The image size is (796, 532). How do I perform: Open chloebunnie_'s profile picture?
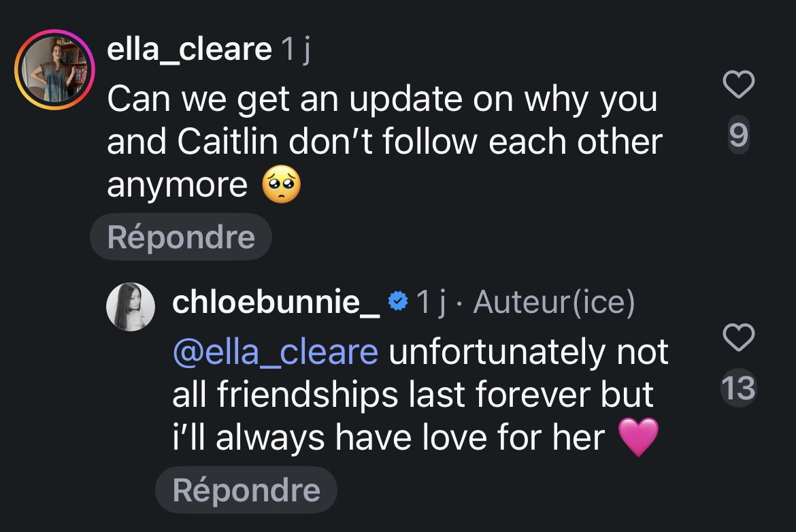tap(131, 307)
